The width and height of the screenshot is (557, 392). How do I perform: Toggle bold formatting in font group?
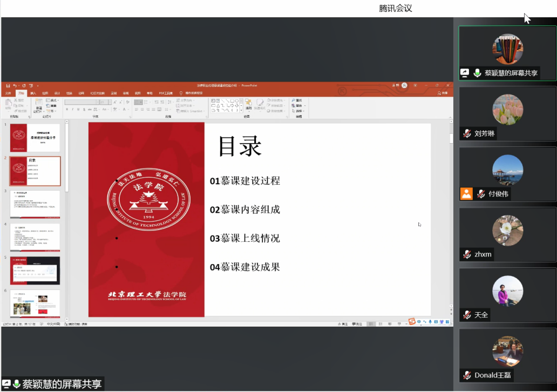(66, 109)
